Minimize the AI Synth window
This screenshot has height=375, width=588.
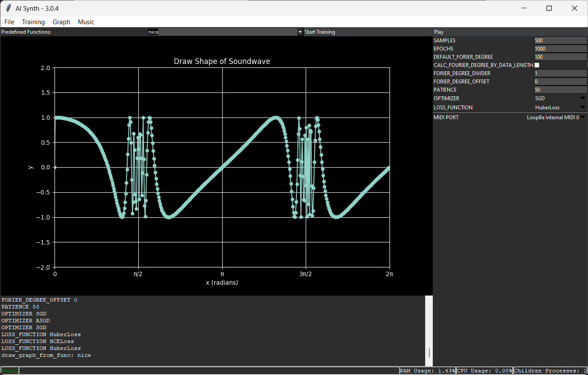[x=524, y=8]
